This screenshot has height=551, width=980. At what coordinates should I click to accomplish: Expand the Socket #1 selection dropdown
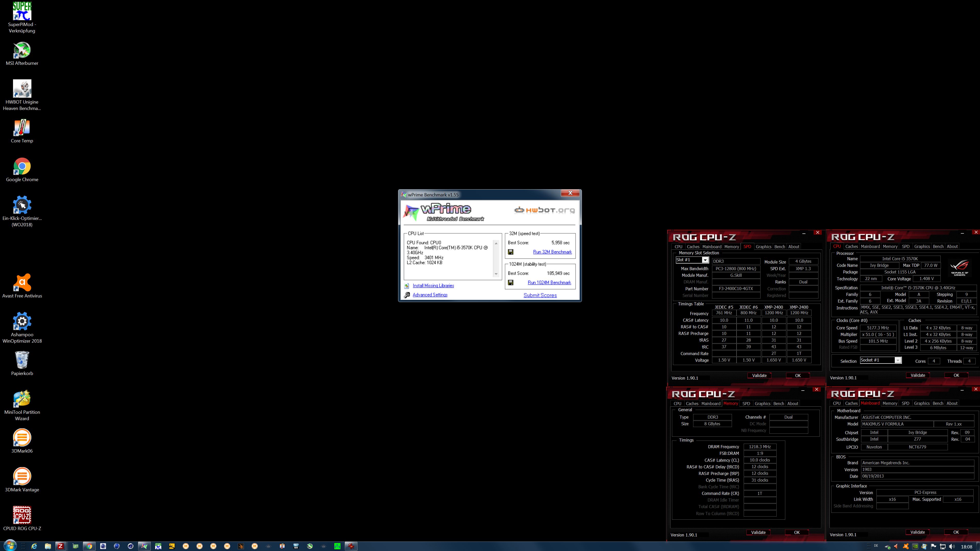click(x=898, y=360)
